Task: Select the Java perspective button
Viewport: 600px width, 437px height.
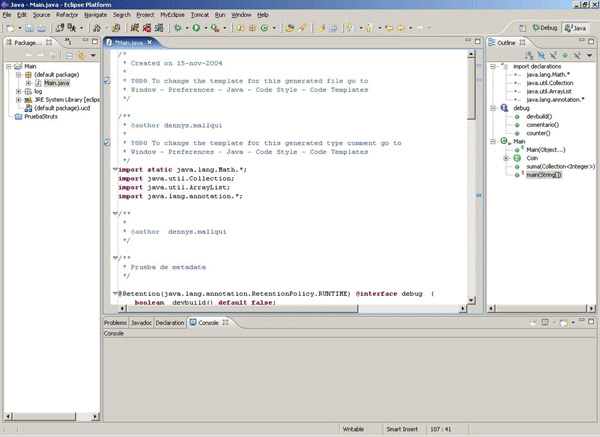Action: point(577,29)
